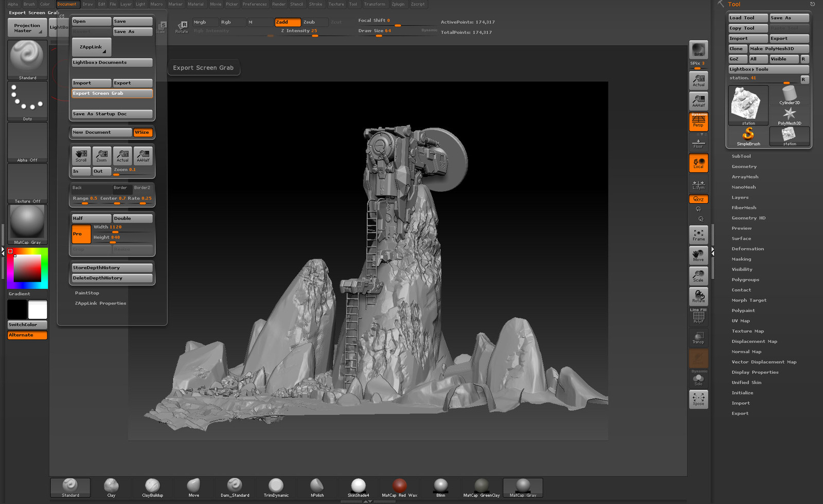
Task: Open the Render menu
Action: 279,4
